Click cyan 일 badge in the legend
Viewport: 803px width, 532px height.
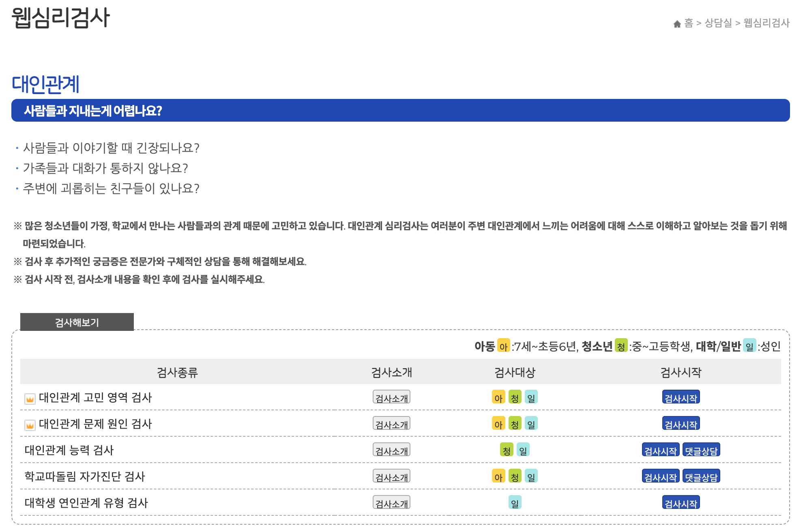click(749, 346)
